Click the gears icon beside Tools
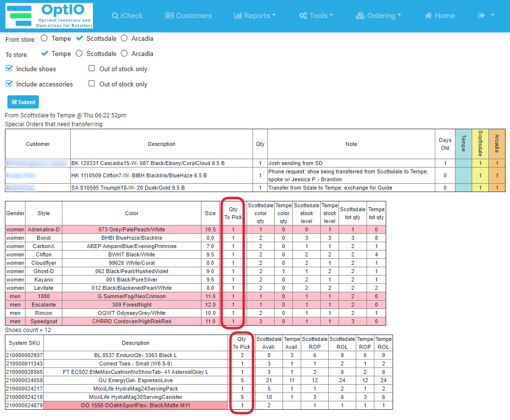 click(x=304, y=15)
